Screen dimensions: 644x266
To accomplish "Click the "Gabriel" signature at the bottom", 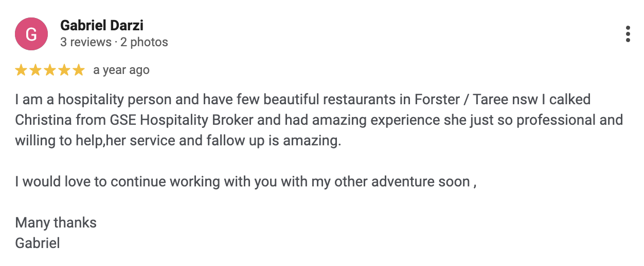I will tap(38, 243).
